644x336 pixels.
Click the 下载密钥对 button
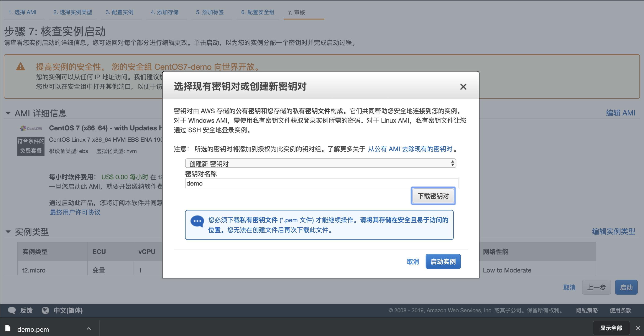click(433, 196)
